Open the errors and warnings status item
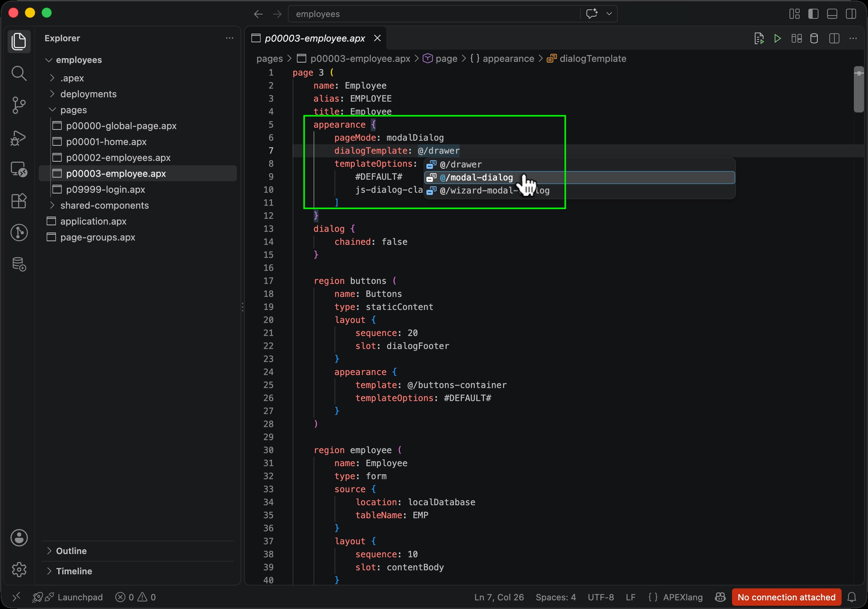The height and width of the screenshot is (609, 868). coord(135,597)
